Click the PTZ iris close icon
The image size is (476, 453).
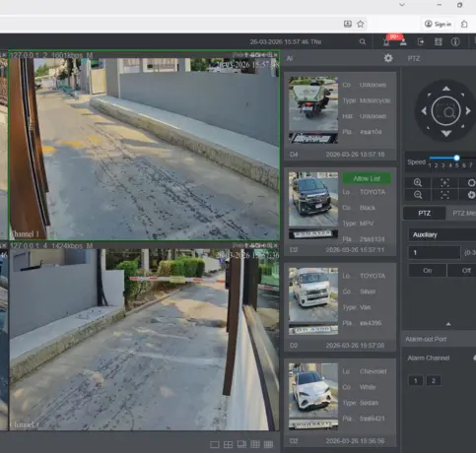[471, 195]
